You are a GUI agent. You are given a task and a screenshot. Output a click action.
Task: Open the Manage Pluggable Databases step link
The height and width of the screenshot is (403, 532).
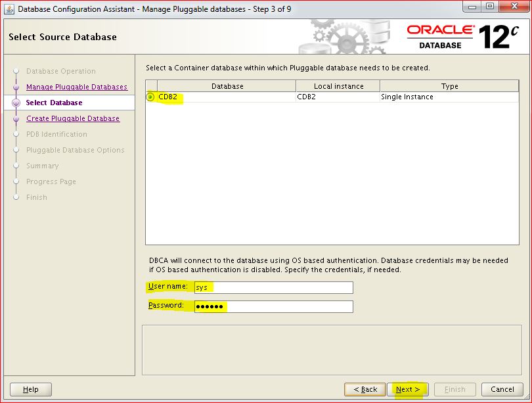(x=77, y=87)
